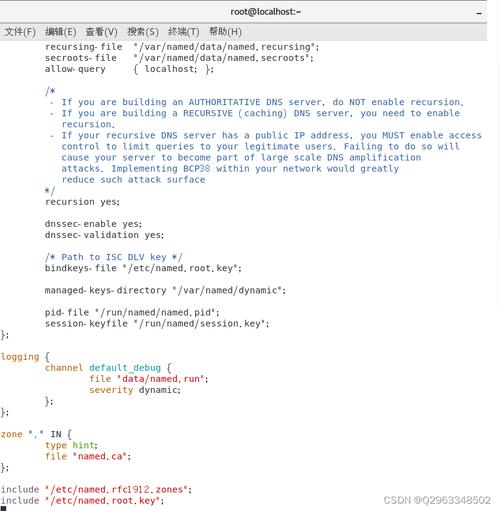The height and width of the screenshot is (511, 500).
Task: Click the 'zone' keyword
Action: pos(12,434)
